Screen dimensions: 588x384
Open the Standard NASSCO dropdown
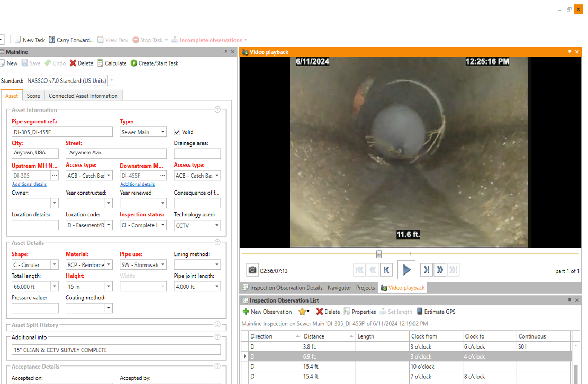coord(111,81)
